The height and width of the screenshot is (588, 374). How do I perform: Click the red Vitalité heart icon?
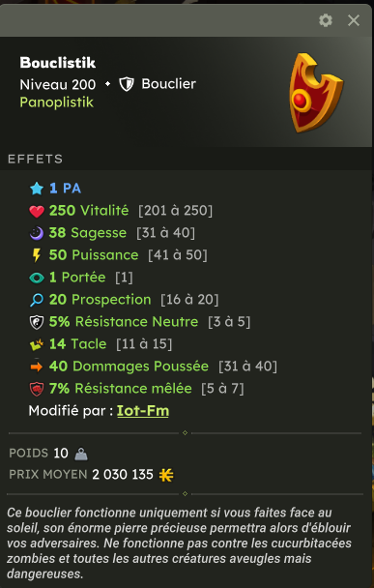(37, 211)
